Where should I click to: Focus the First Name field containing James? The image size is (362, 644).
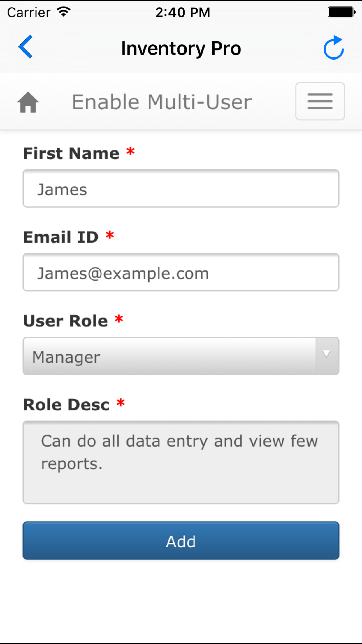(181, 189)
